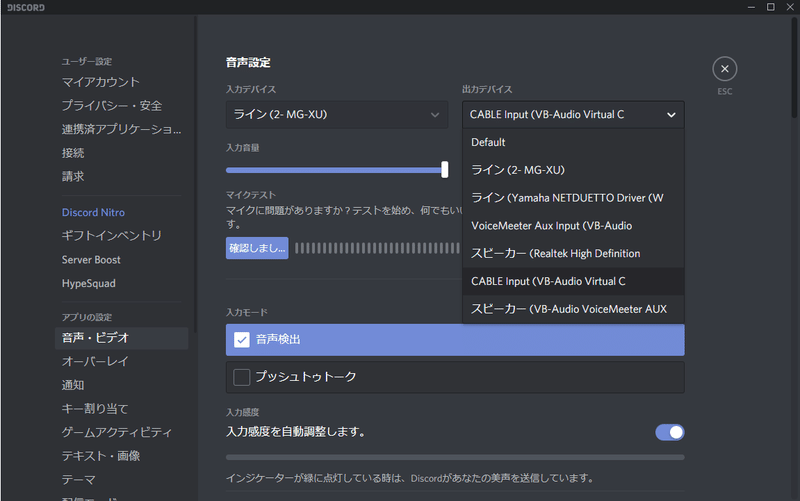Close settings with the ESC circle X icon
The image size is (800, 501).
coord(724,69)
